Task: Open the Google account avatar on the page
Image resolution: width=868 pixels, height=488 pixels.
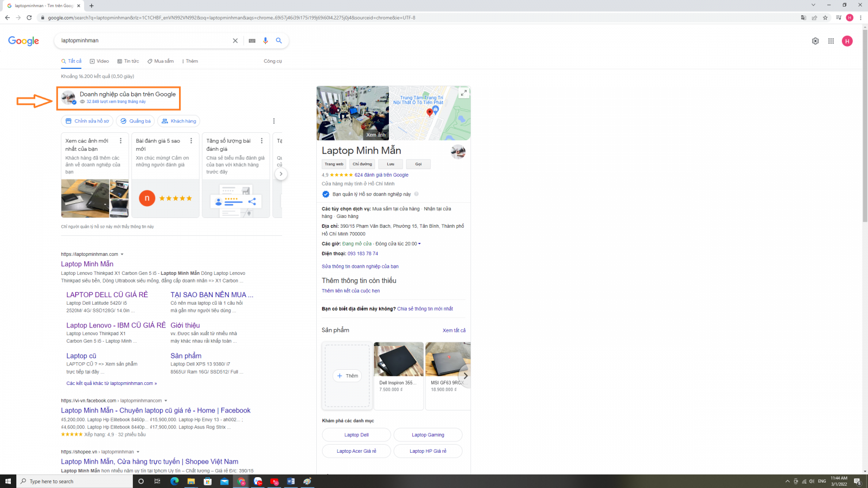Action: click(x=847, y=41)
